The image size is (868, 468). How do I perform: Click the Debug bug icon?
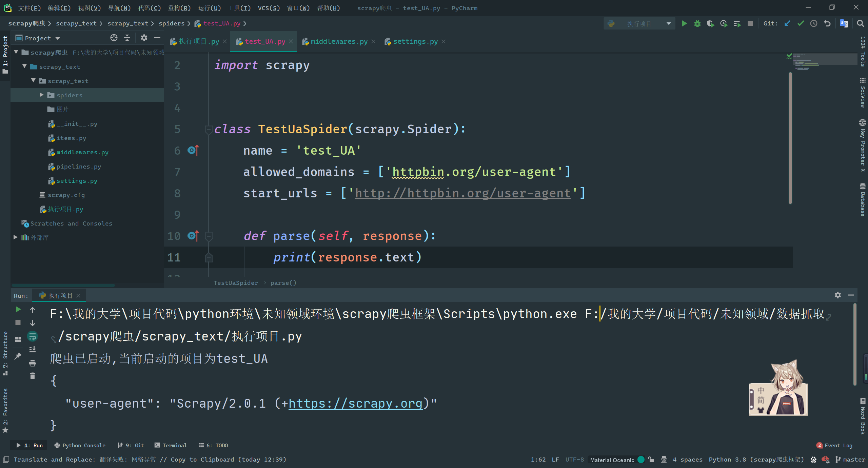[697, 23]
